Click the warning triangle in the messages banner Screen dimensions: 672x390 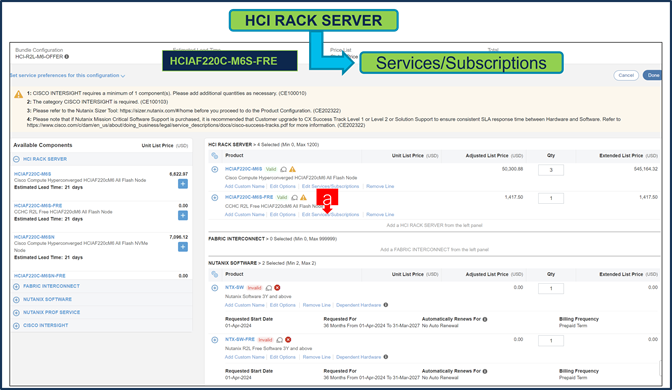(x=18, y=94)
